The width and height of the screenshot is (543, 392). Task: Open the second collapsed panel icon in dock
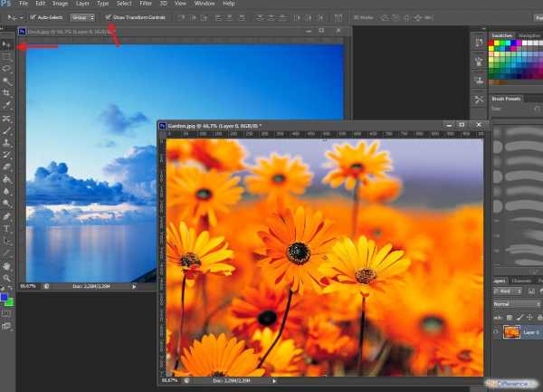(x=479, y=62)
